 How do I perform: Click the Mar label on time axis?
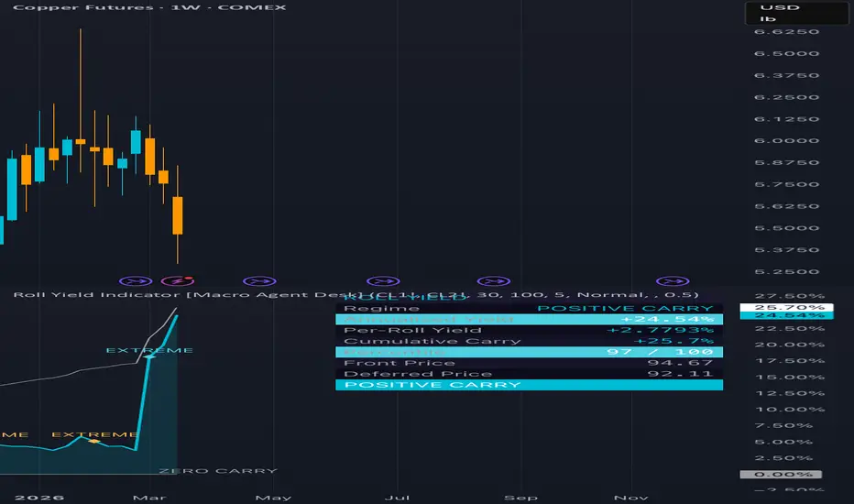coord(149,498)
